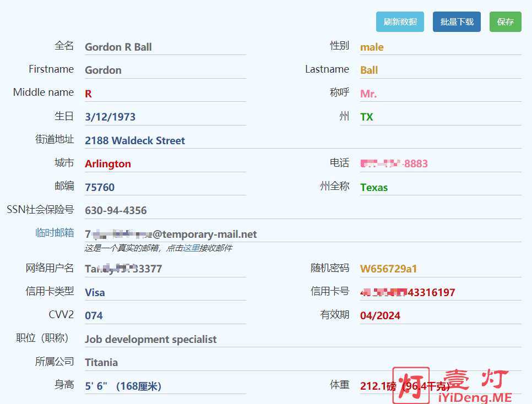
Task: Click the zip code field 75760
Action: click(x=165, y=187)
